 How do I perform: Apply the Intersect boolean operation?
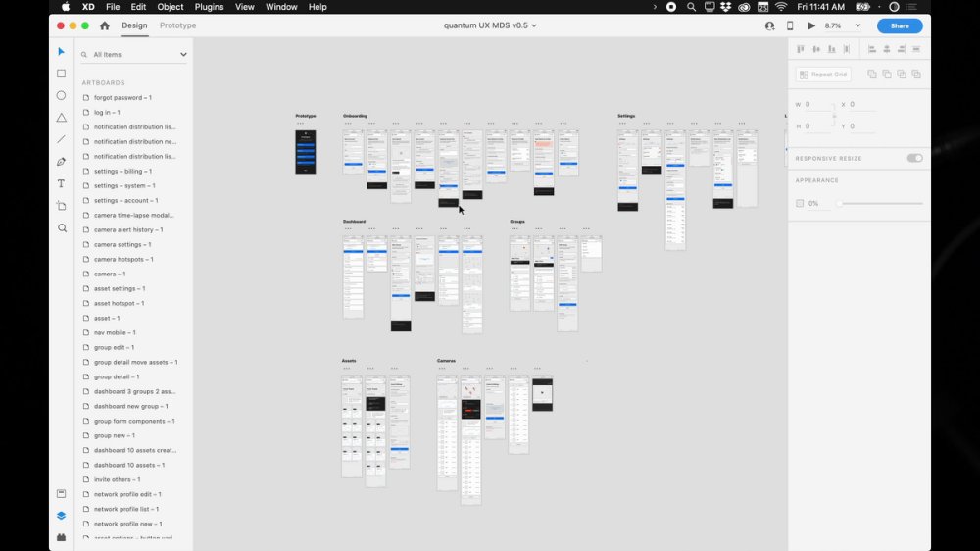(x=902, y=74)
